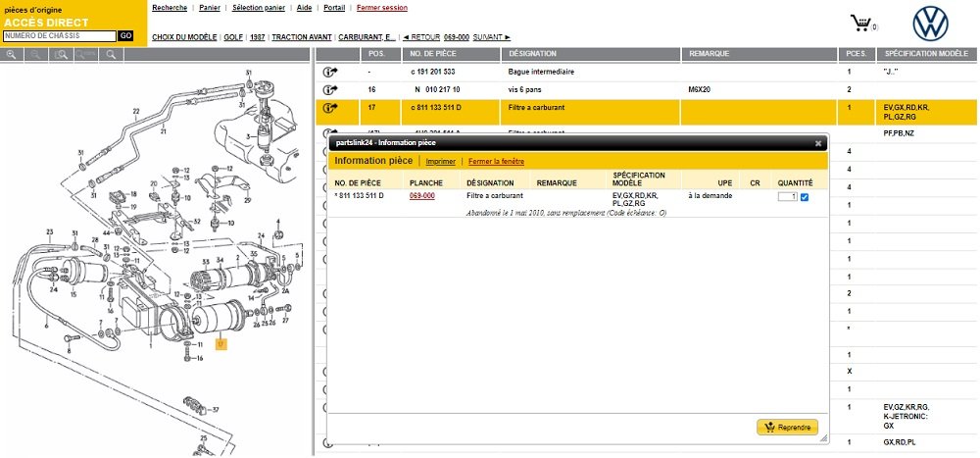Toggle the checkbox beside quantity field
The width and height of the screenshot is (980, 458).
(x=805, y=197)
